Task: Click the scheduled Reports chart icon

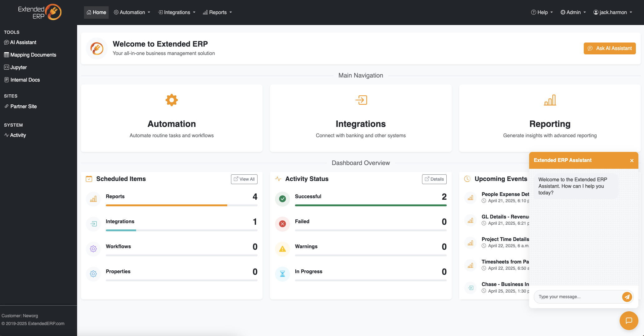Action: click(93, 199)
